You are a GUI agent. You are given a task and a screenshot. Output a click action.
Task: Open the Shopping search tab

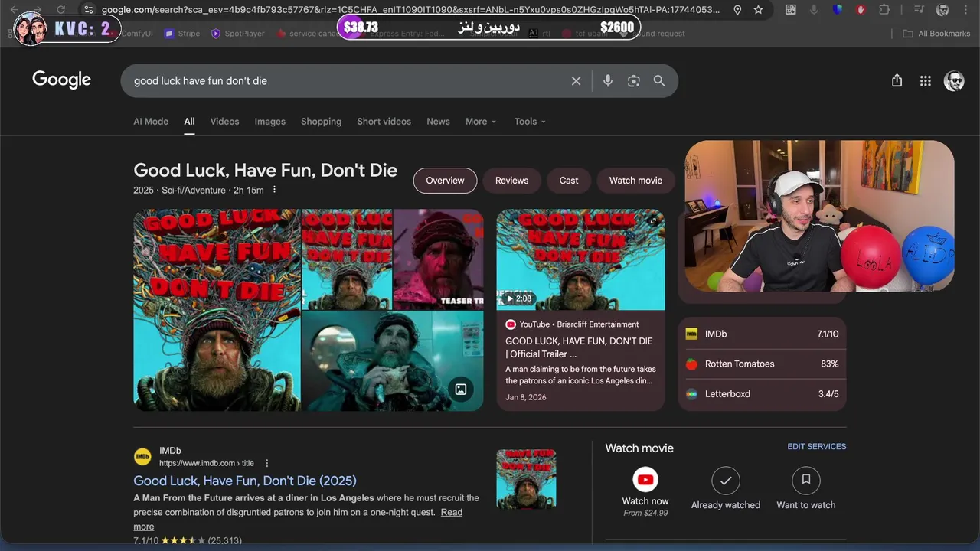coord(321,122)
